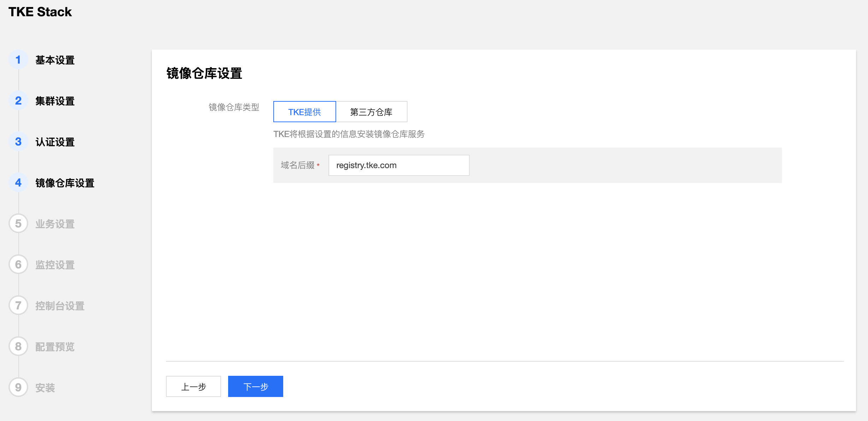The image size is (868, 421).
Task: Open 集群设置 step label
Action: (55, 101)
